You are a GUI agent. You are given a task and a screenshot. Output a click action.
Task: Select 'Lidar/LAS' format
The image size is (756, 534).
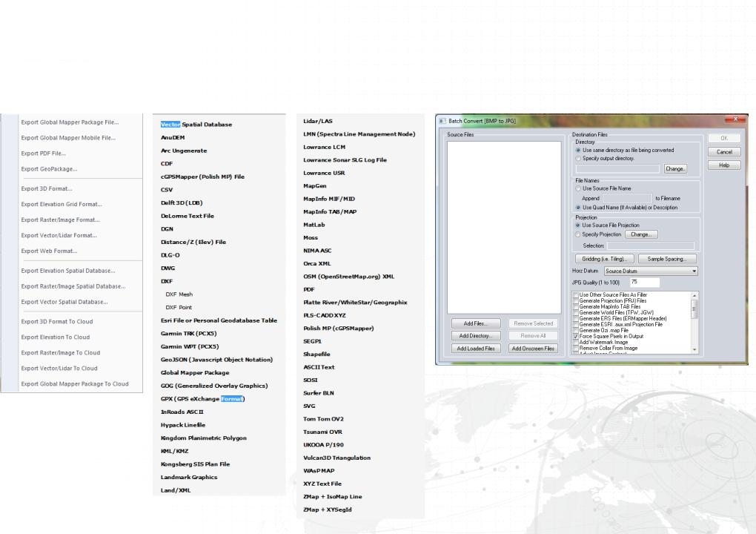tap(318, 122)
